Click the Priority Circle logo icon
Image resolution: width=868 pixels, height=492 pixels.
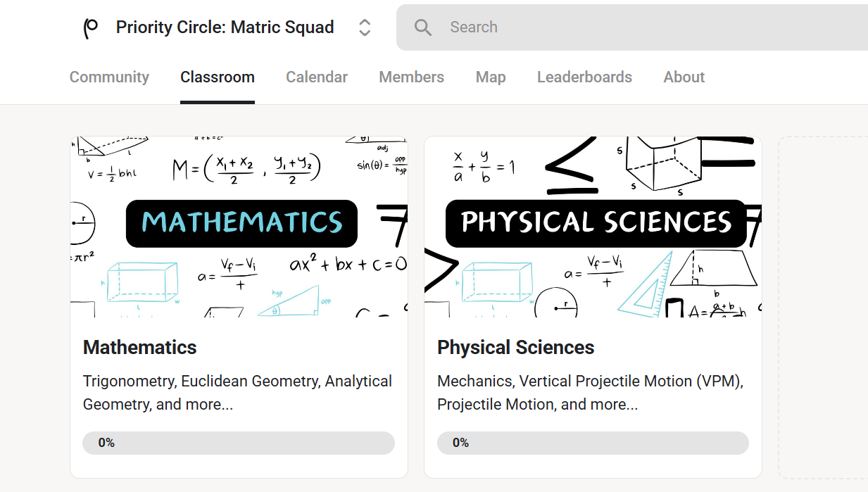point(91,28)
